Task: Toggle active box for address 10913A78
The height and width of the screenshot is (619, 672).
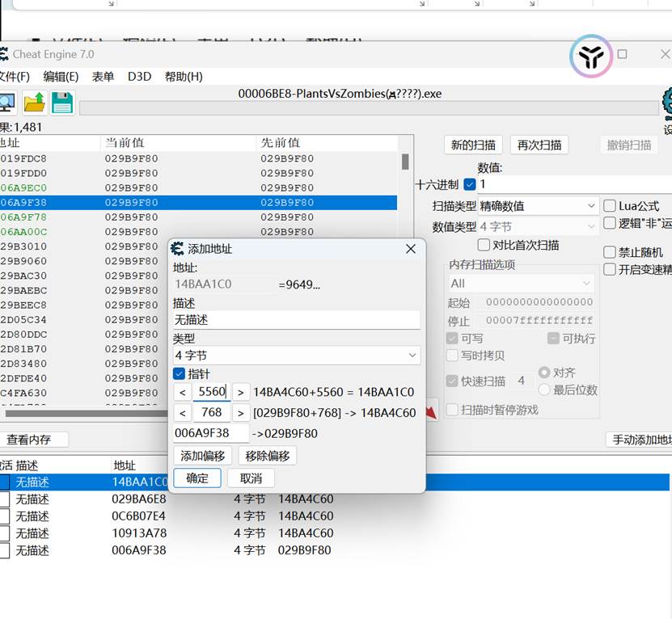Action: (x=4, y=533)
